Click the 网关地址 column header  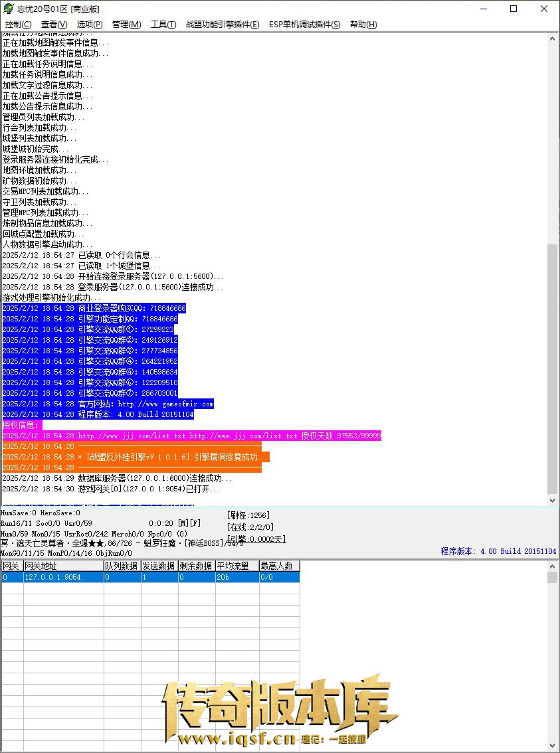(x=62, y=566)
